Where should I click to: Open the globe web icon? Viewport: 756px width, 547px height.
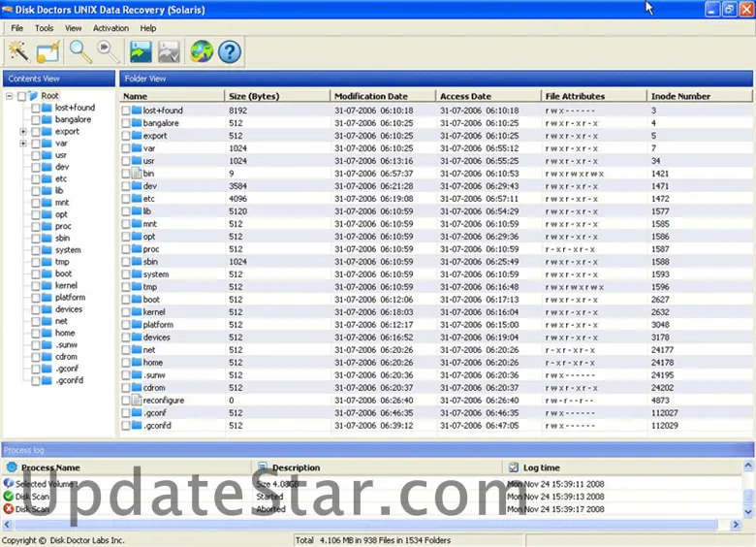tap(202, 51)
